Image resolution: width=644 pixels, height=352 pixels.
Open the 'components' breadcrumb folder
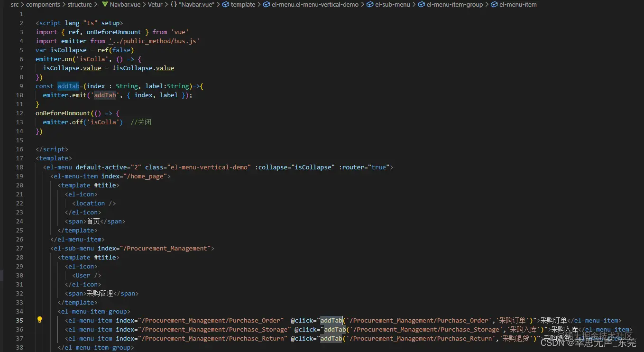(x=43, y=4)
